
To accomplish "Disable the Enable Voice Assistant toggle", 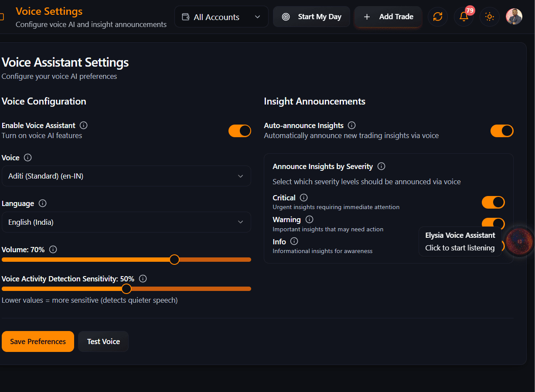I will (240, 131).
